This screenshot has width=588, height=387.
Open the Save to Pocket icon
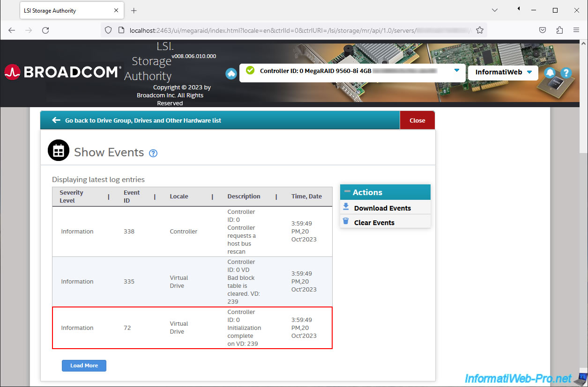[543, 30]
